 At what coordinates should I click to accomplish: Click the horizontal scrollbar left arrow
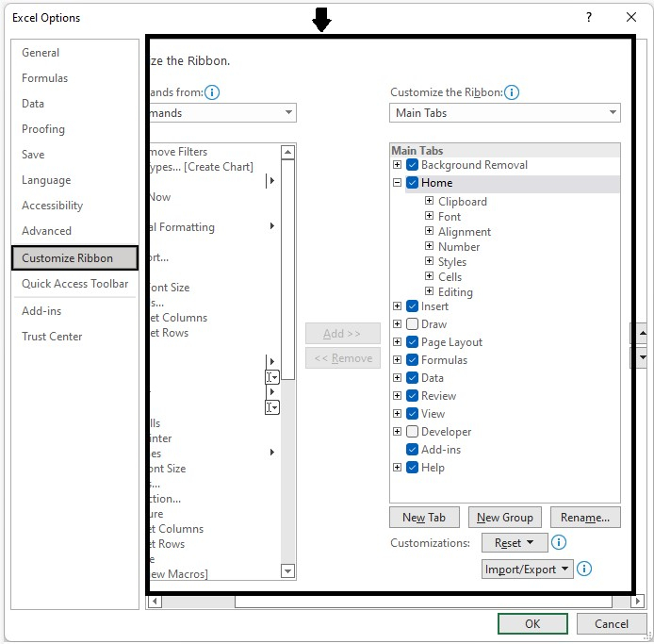[x=155, y=601]
